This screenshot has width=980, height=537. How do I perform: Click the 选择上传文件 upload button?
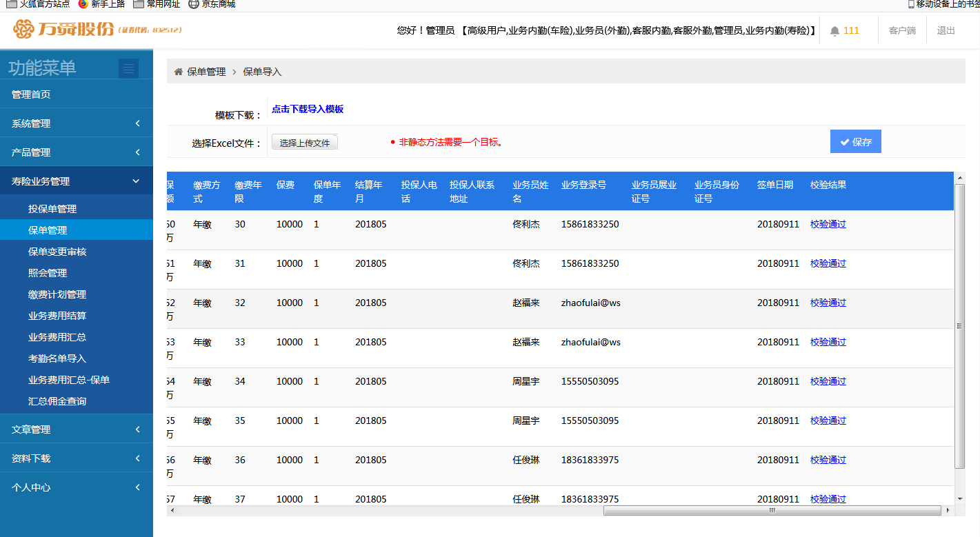304,143
